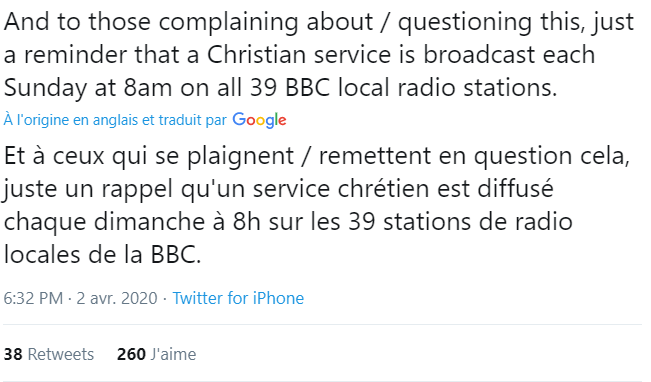Click '8h' in the French translation

pos(246,221)
